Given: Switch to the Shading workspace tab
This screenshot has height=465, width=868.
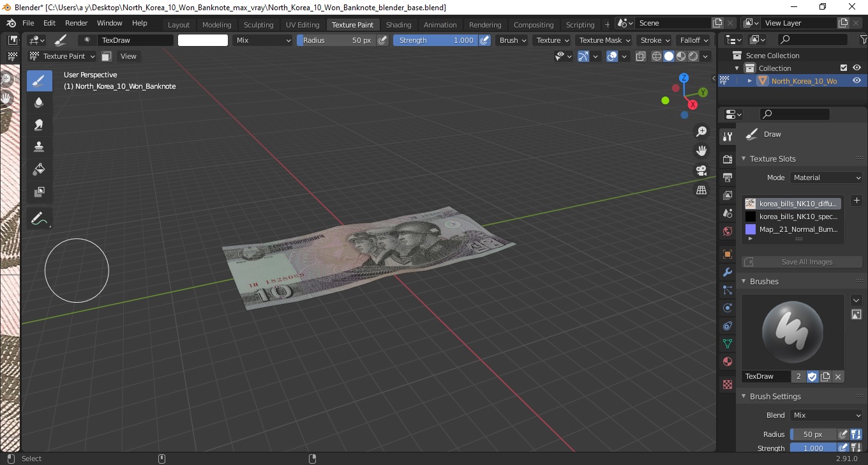Looking at the screenshot, I should (399, 25).
